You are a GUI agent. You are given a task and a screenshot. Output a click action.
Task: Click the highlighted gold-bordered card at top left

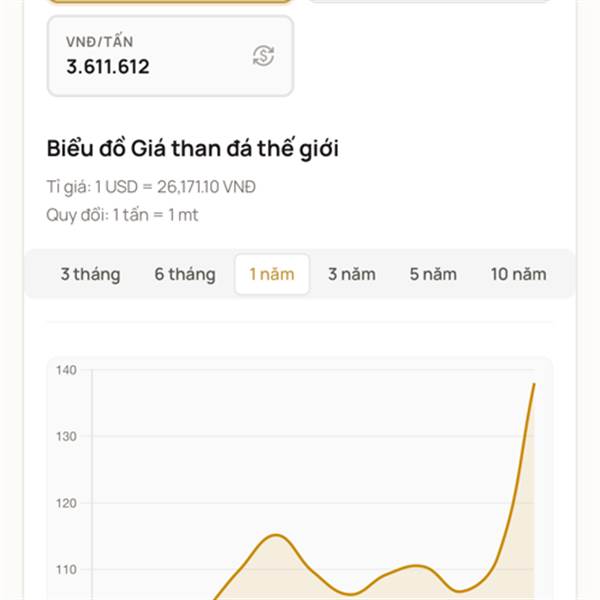pos(170,2)
